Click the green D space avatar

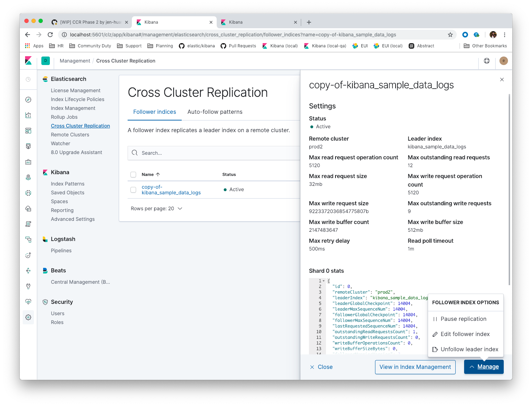(x=46, y=61)
